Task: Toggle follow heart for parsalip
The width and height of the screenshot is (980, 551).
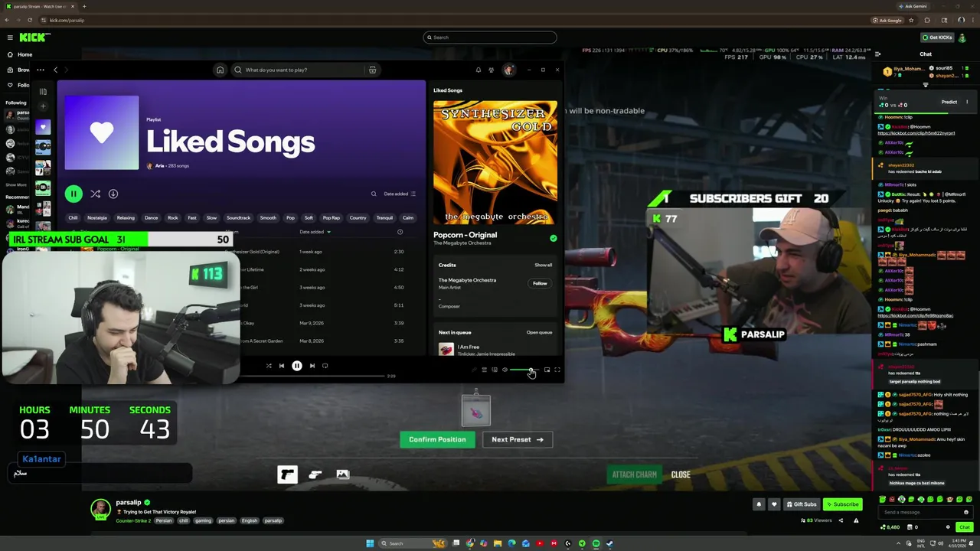Action: (774, 504)
